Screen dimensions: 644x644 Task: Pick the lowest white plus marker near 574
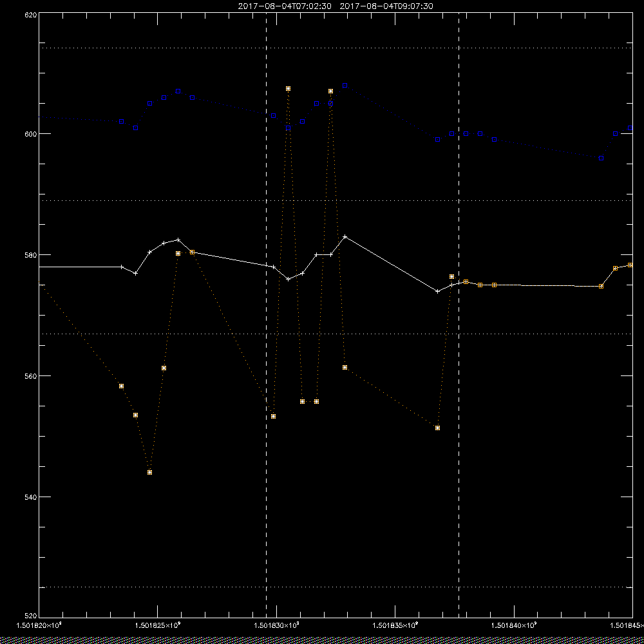coord(437,291)
